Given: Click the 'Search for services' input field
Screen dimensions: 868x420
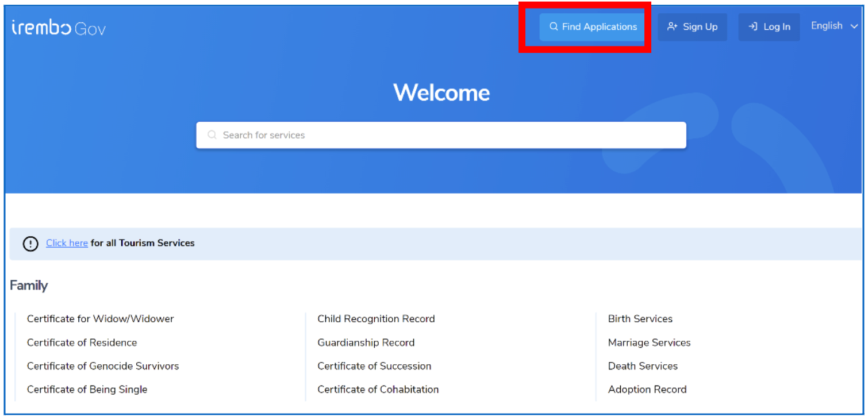Looking at the screenshot, I should point(441,134).
